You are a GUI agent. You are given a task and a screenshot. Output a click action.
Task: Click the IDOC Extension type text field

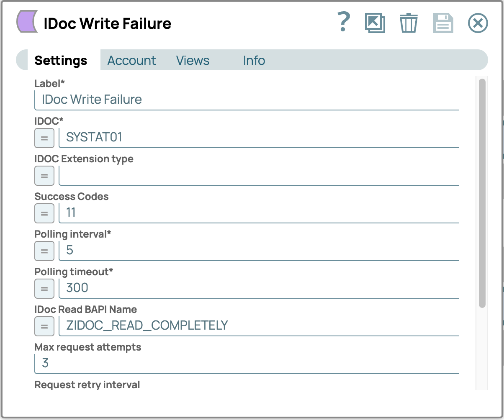click(259, 176)
